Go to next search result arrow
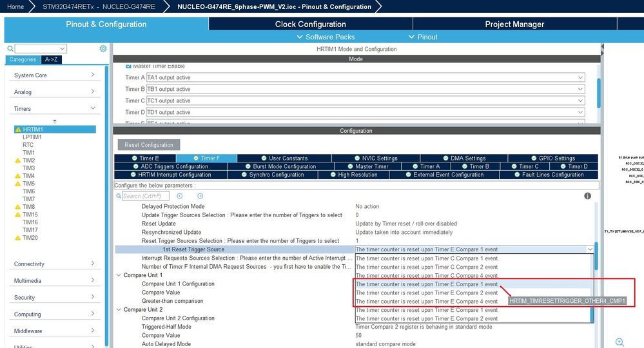 [200, 196]
